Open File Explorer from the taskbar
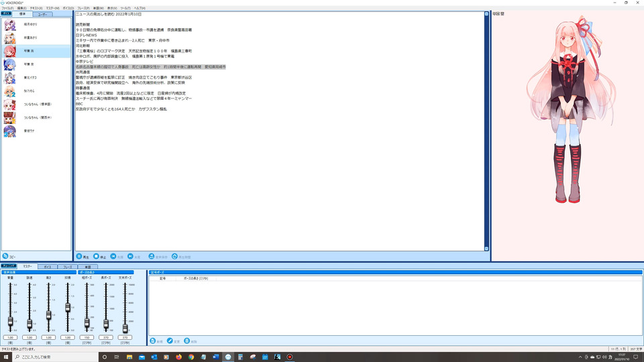This screenshot has width=644, height=362. click(129, 357)
